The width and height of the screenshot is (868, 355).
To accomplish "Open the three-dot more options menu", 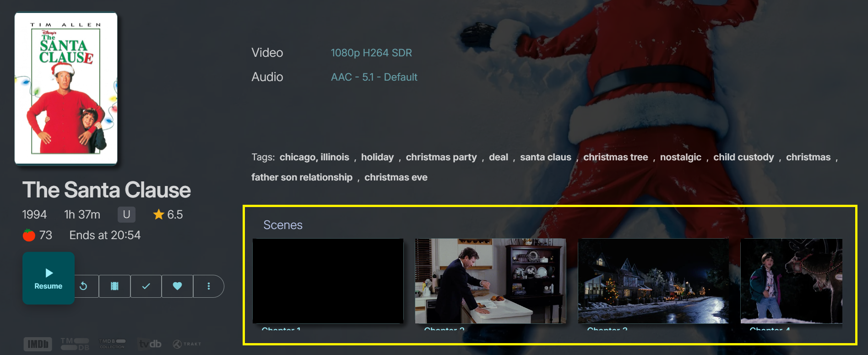I will [208, 286].
